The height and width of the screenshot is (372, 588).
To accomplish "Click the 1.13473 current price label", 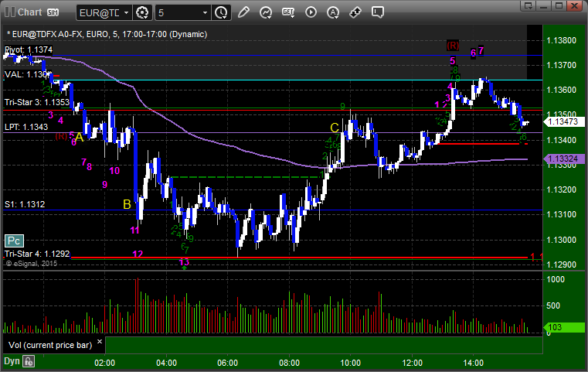I will pyautogui.click(x=563, y=121).
